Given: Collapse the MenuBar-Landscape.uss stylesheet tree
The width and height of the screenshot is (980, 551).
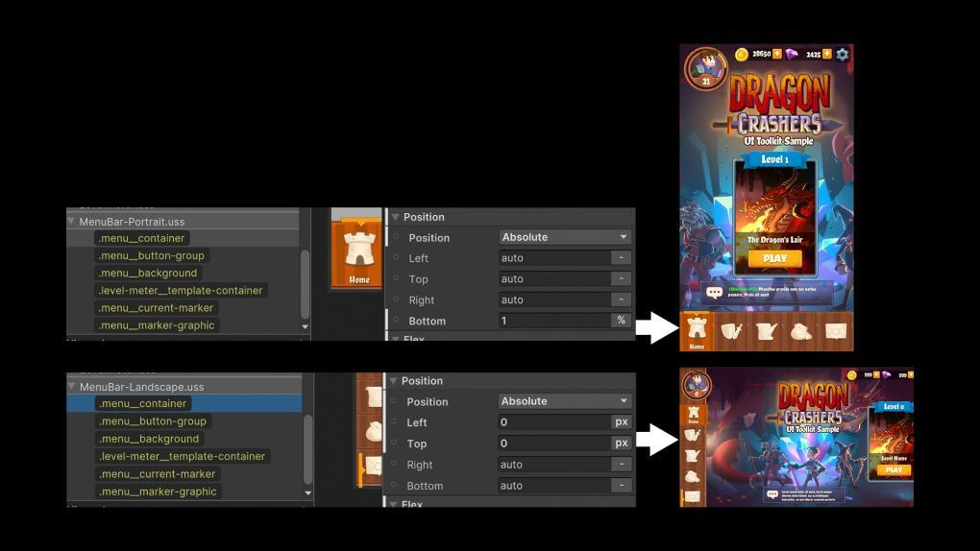Looking at the screenshot, I should pyautogui.click(x=71, y=387).
